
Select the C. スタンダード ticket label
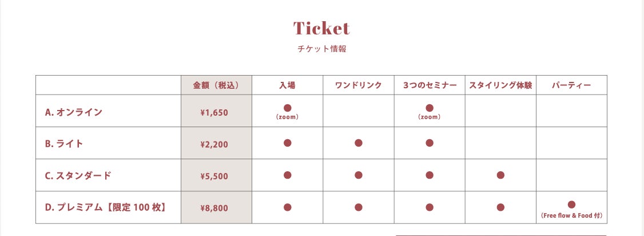coord(78,176)
